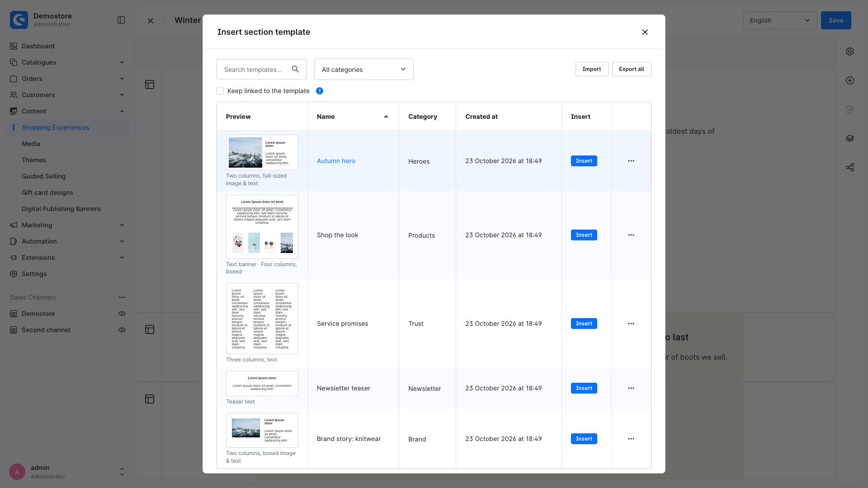Open the Autumn hero template link
Screen dimensions: 868x488
pos(336,161)
